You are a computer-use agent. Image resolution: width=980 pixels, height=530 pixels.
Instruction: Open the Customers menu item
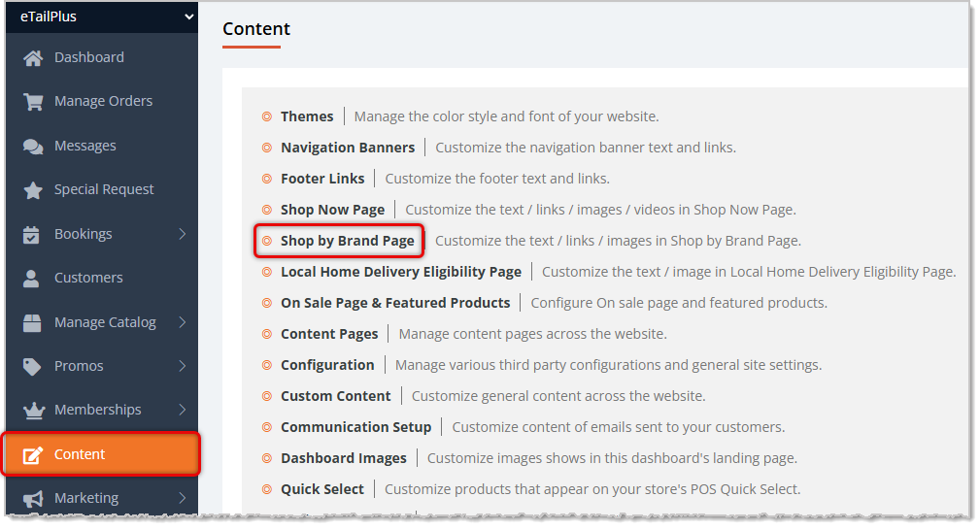point(102,278)
